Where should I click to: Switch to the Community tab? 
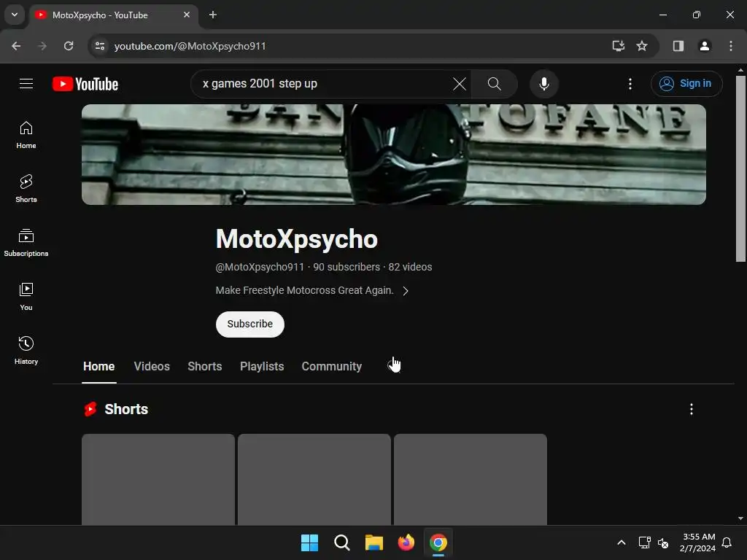(332, 366)
